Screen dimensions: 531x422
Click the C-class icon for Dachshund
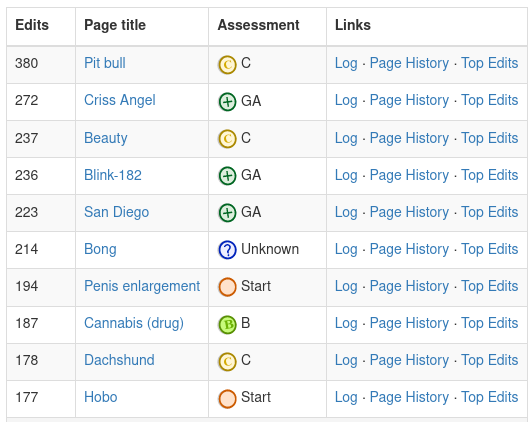point(227,361)
